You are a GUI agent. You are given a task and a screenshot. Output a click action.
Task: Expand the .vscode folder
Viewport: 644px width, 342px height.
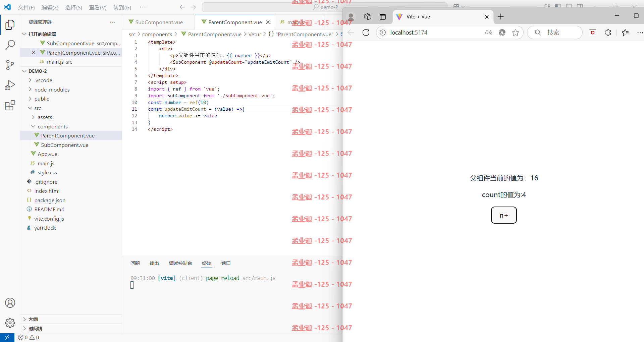pyautogui.click(x=43, y=80)
